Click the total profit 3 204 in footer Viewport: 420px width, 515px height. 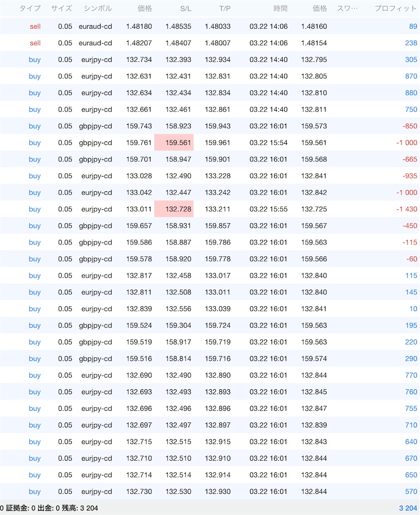(408, 508)
